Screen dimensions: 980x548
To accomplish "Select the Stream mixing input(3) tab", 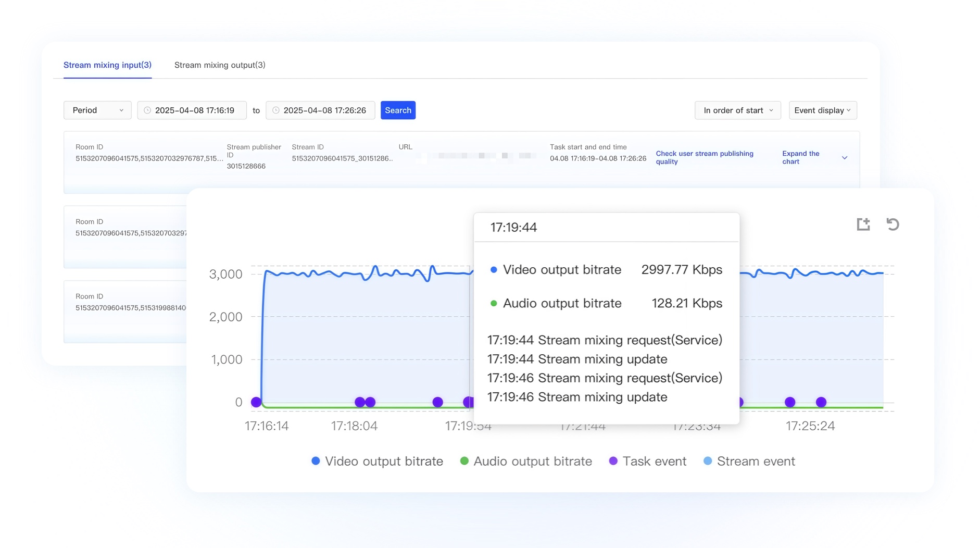I will pyautogui.click(x=107, y=65).
